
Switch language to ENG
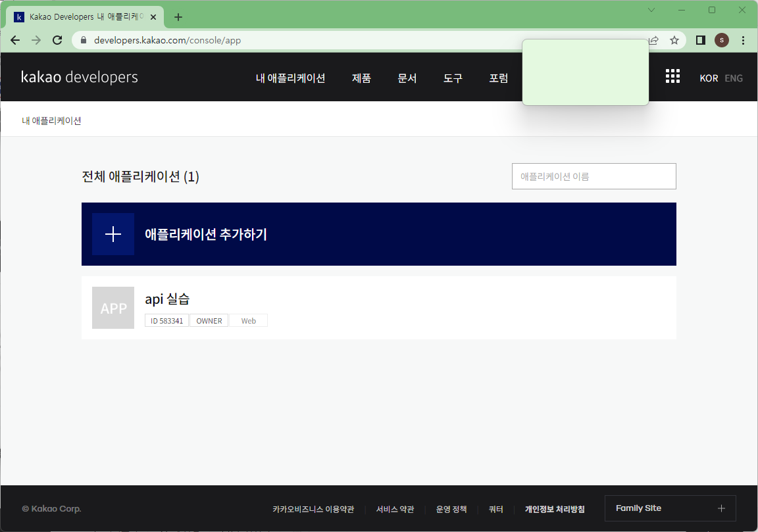click(x=734, y=78)
